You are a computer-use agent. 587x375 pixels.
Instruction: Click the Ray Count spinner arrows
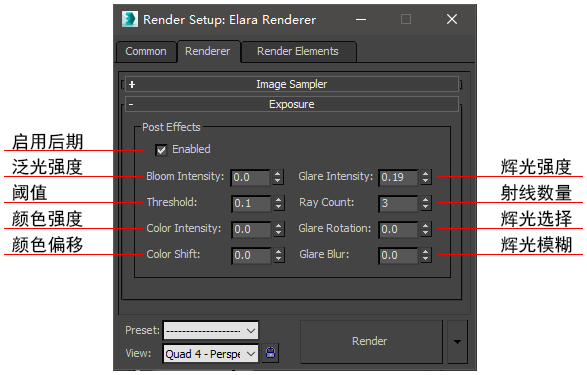coord(425,203)
